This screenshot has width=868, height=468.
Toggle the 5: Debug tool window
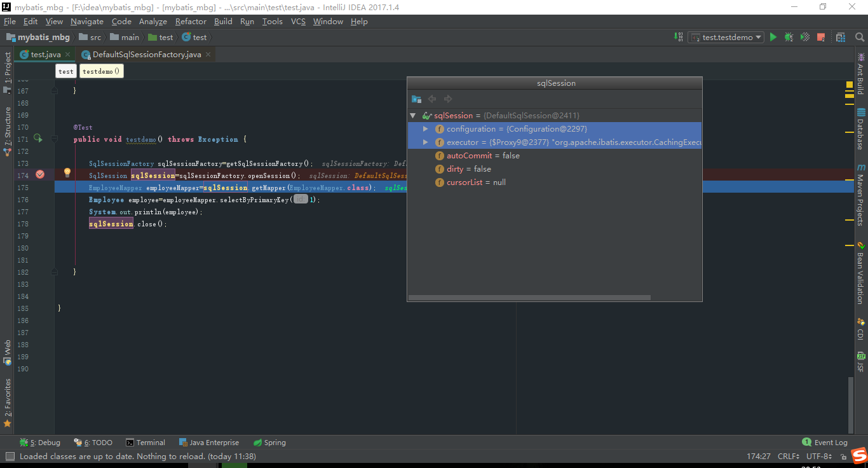pyautogui.click(x=39, y=442)
